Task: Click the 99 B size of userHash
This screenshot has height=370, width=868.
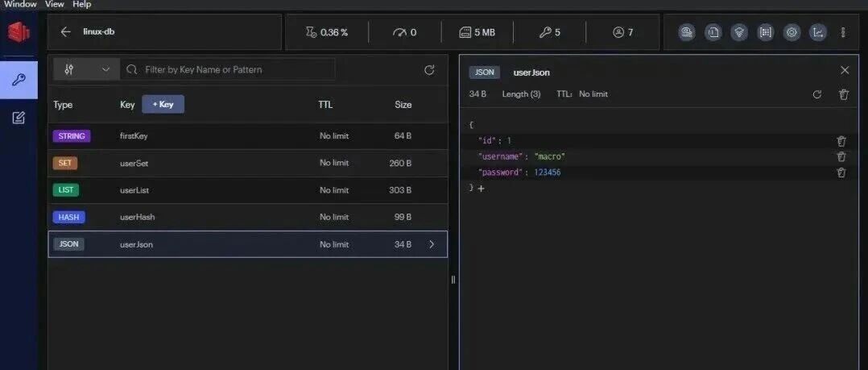Action: pos(403,217)
